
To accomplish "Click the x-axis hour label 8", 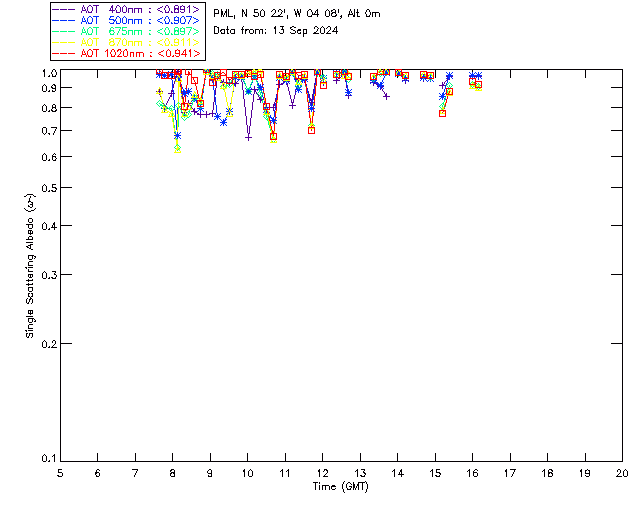I will (173, 473).
